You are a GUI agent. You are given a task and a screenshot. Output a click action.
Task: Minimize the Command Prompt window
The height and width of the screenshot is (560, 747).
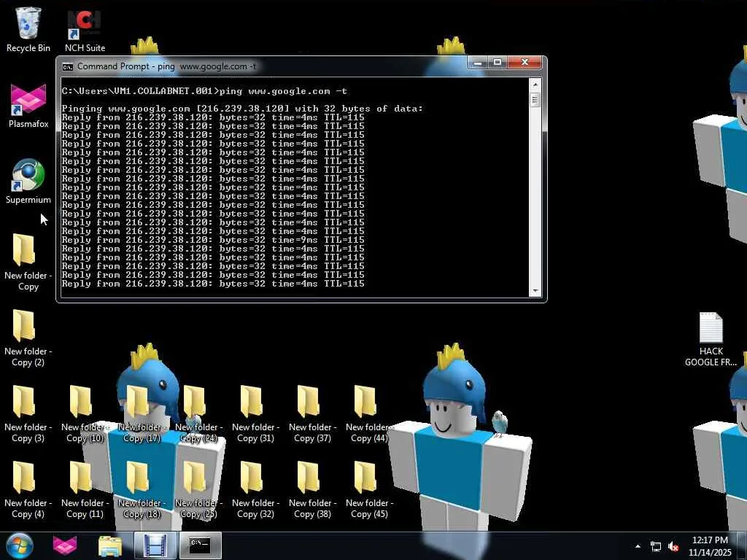[477, 63]
